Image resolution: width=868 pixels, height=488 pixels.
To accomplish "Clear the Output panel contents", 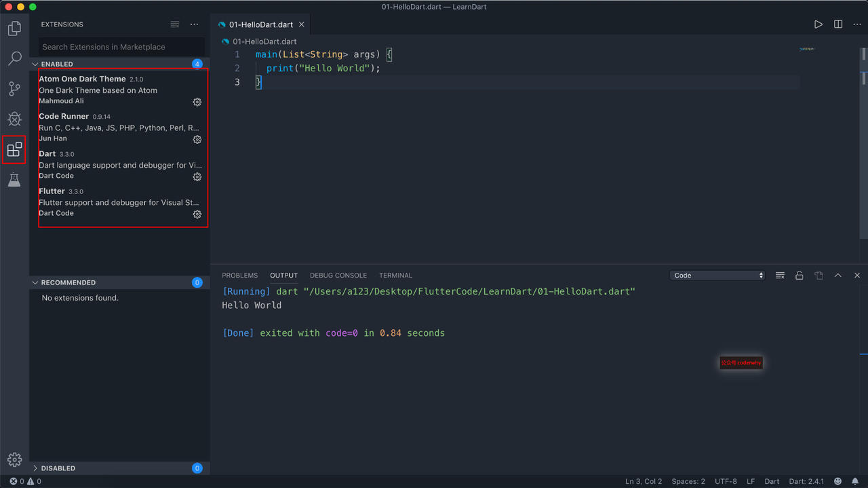I will [x=780, y=276].
